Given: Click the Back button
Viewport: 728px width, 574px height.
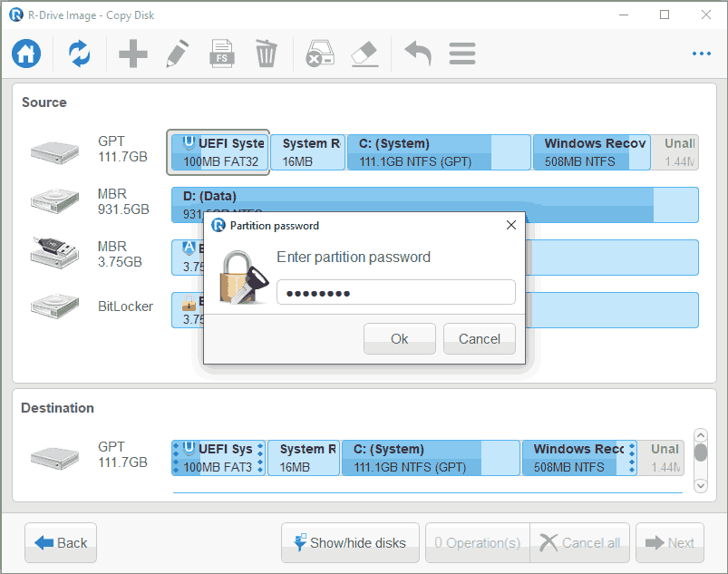Looking at the screenshot, I should click(61, 542).
